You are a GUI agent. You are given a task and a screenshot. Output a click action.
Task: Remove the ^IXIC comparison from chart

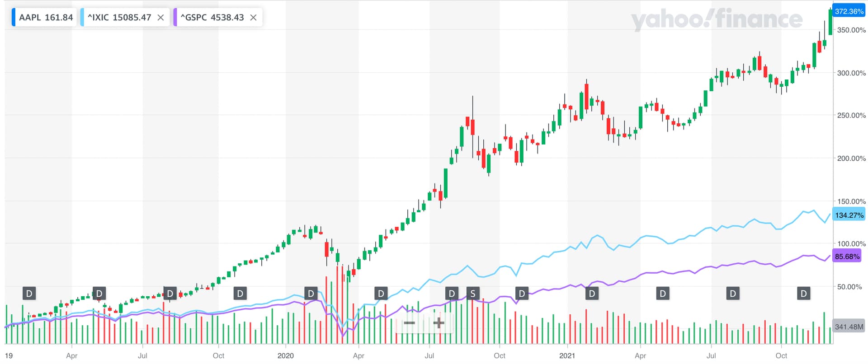point(160,18)
